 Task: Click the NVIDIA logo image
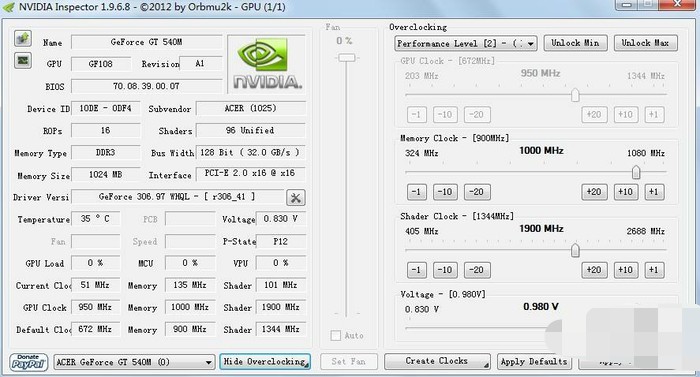click(x=267, y=64)
